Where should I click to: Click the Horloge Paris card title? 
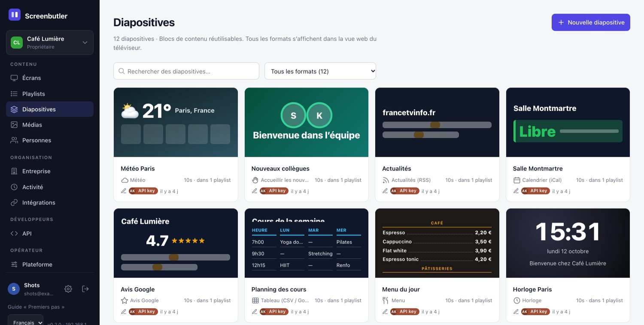tap(532, 289)
